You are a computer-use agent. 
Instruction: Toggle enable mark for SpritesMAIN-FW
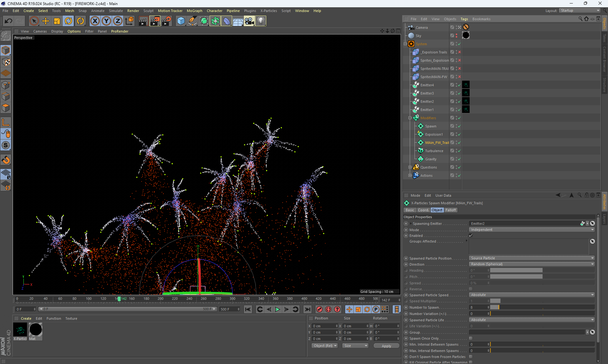coord(459,77)
